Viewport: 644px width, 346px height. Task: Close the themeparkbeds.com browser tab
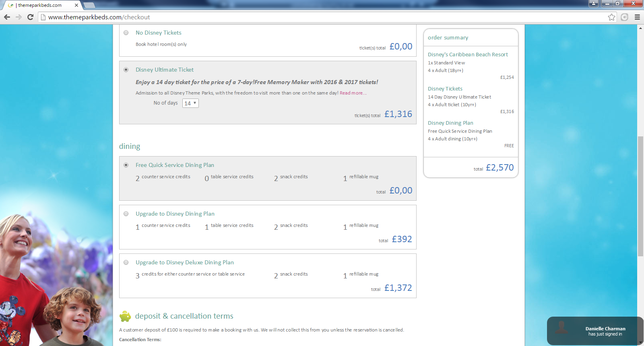pos(76,5)
